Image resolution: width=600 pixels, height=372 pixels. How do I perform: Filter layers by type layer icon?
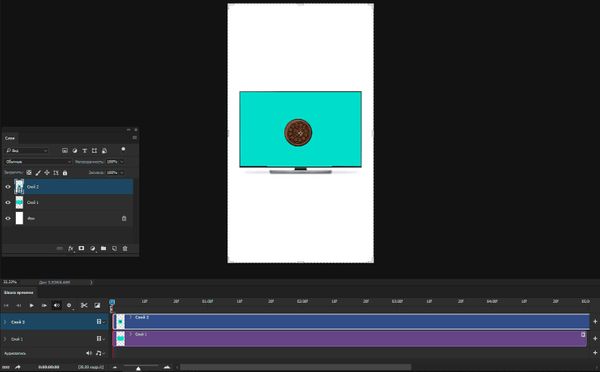(x=85, y=151)
